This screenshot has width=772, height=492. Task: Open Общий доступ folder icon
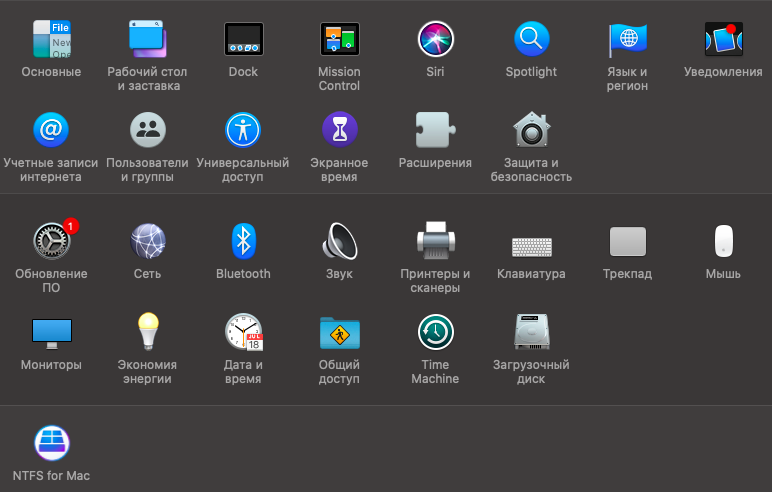point(340,333)
